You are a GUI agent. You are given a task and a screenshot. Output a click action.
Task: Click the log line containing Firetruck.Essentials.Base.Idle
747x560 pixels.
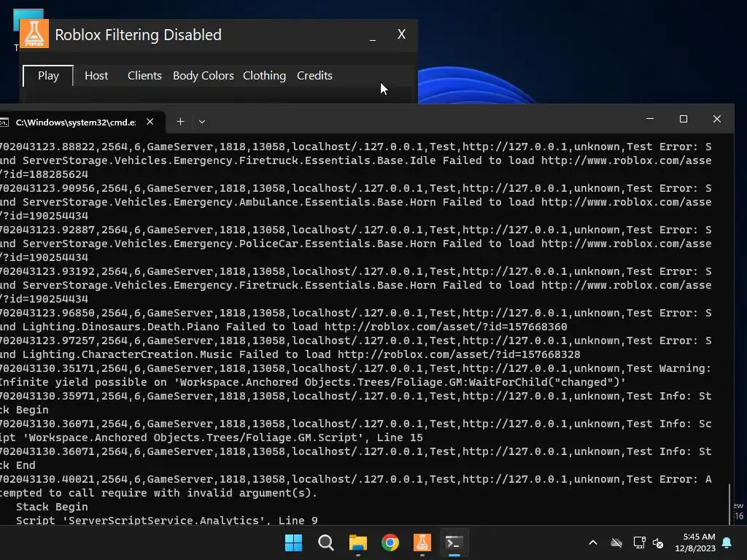[356, 160]
